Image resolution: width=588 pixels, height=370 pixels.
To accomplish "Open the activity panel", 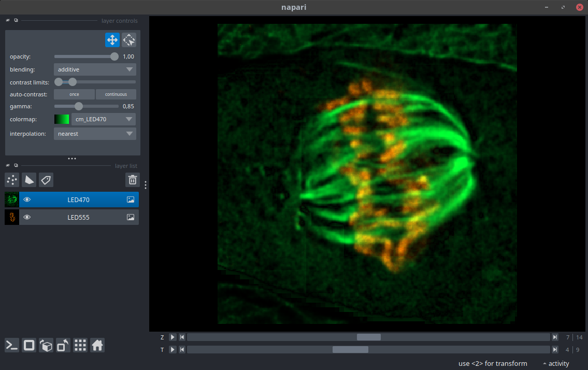I will click(555, 364).
